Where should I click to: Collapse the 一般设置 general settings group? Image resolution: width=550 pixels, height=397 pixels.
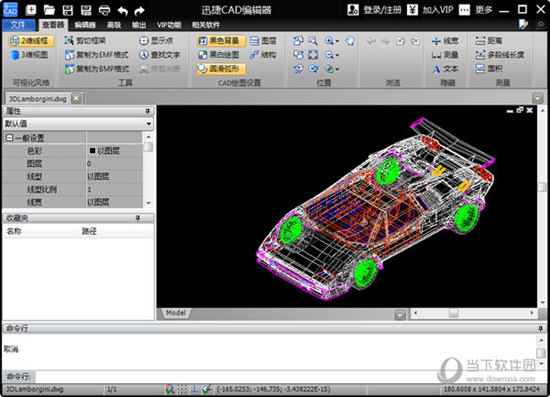click(8, 138)
